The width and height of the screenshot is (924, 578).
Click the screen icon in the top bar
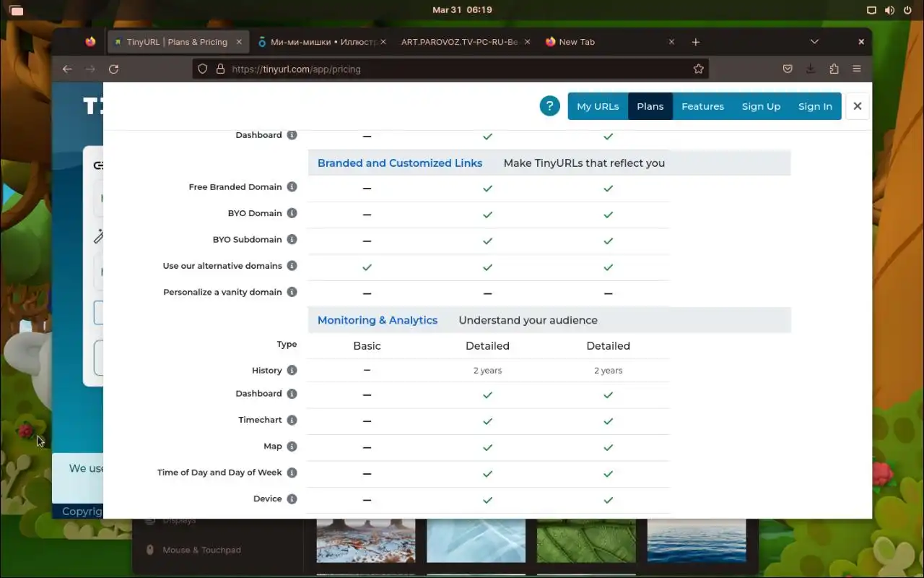pos(871,10)
